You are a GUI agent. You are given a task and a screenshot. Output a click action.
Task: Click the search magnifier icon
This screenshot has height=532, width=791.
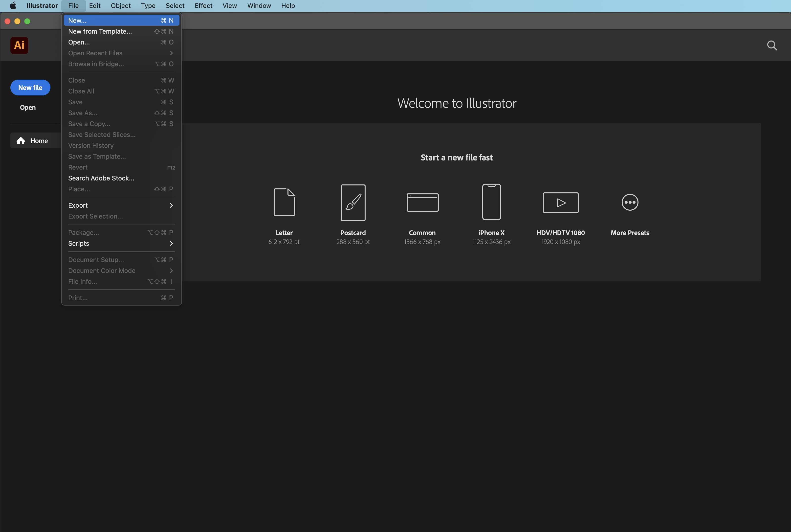[x=772, y=45]
